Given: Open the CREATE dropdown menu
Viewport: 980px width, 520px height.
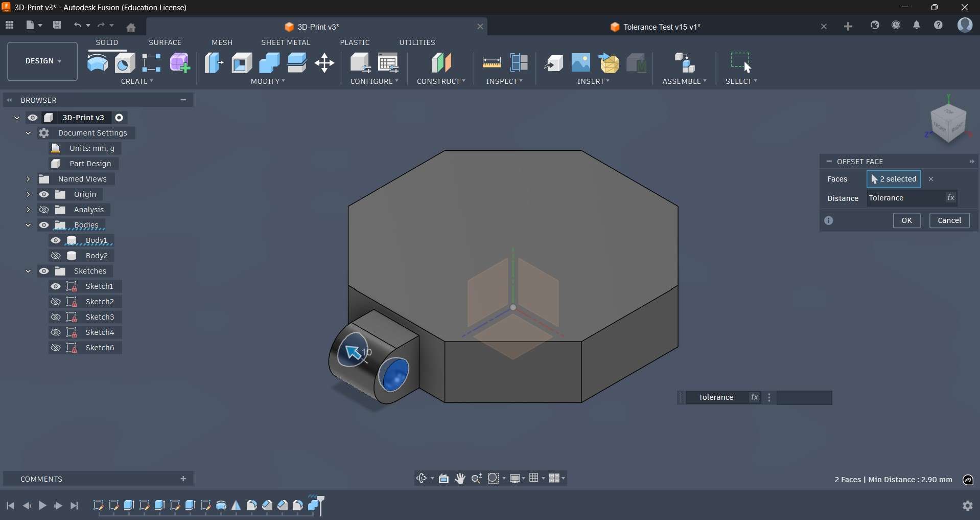Looking at the screenshot, I should (x=137, y=82).
